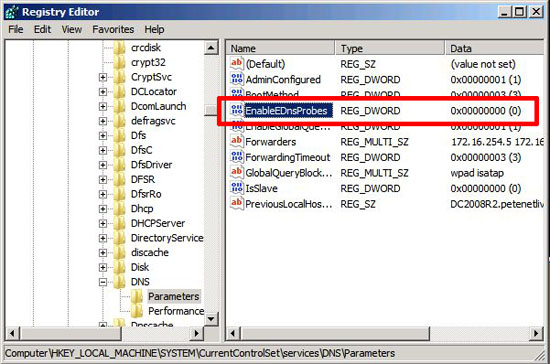This screenshot has height=364, width=550.
Task: Click the defragsvc folder icon
Action: 119,121
